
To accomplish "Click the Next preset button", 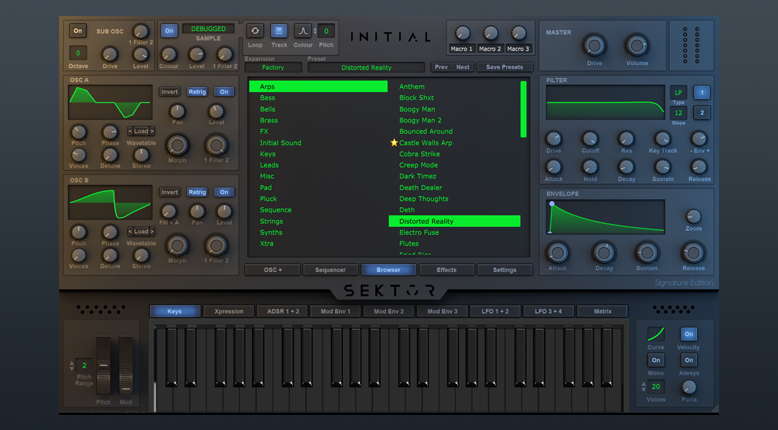I will tap(462, 67).
